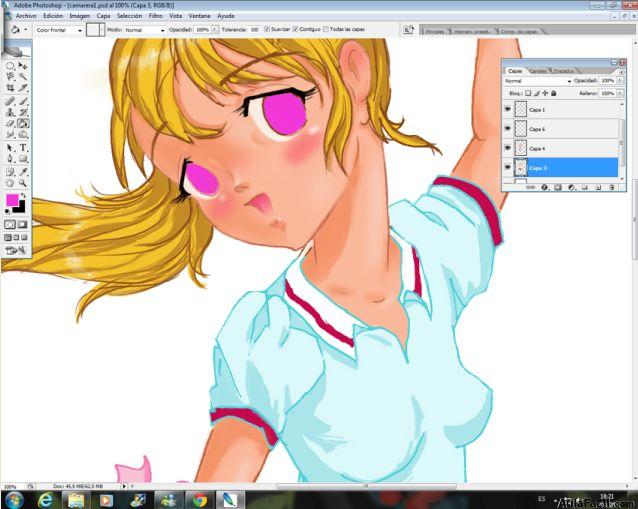Switch to the Trazados tab
The image size is (638, 509).
point(563,71)
